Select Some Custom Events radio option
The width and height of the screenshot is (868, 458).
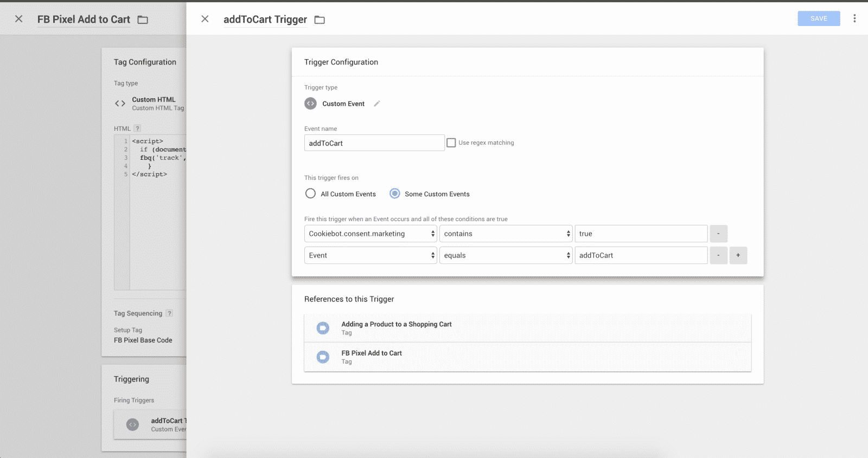[395, 193]
